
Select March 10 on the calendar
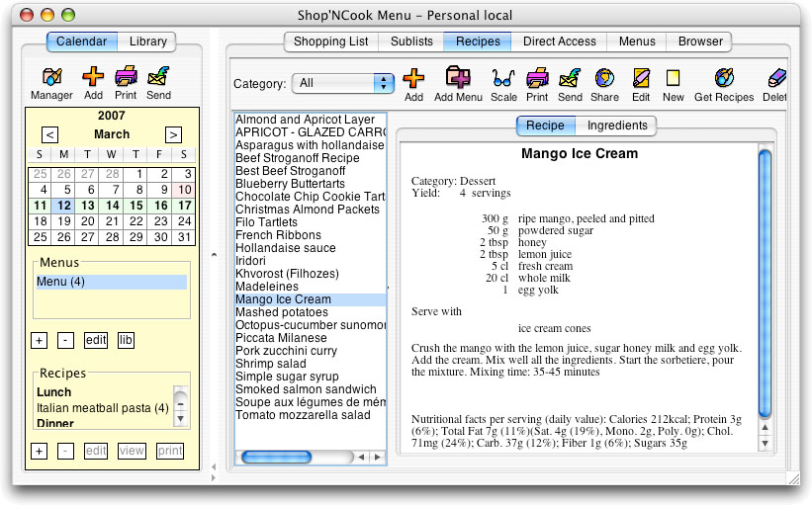pyautogui.click(x=185, y=190)
